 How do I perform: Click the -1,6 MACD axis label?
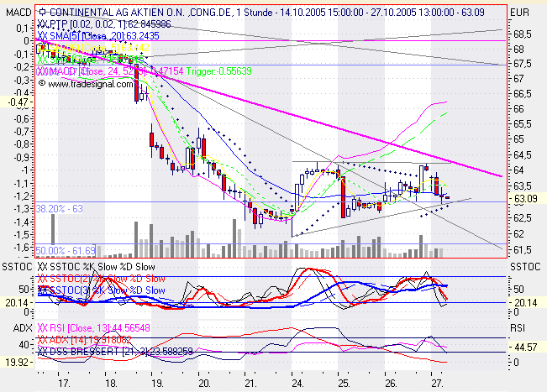pyautogui.click(x=24, y=247)
